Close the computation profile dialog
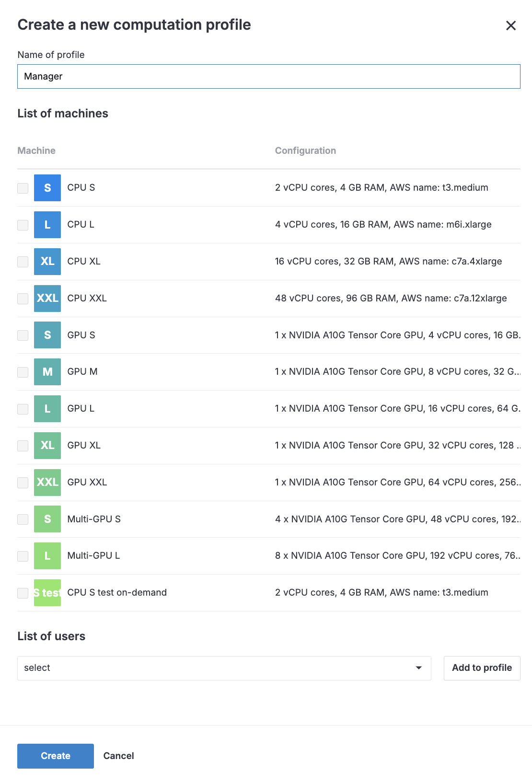This screenshot has height=783, width=532. click(x=511, y=25)
